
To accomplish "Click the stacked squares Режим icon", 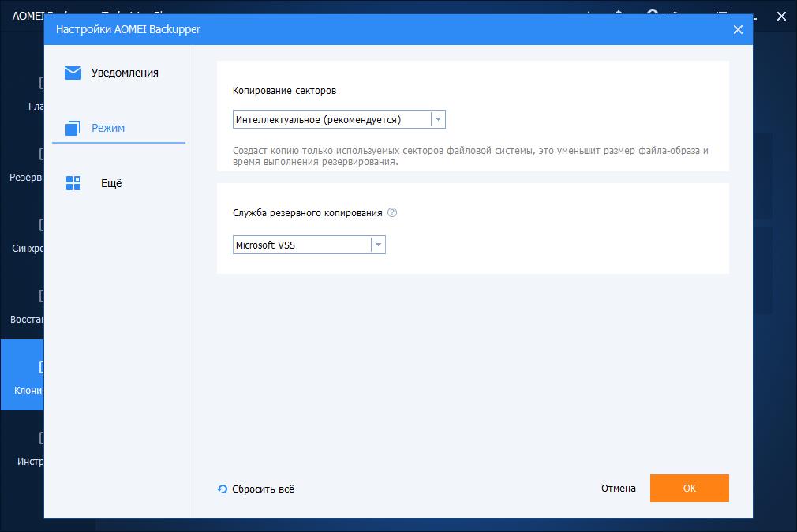I will pyautogui.click(x=73, y=128).
